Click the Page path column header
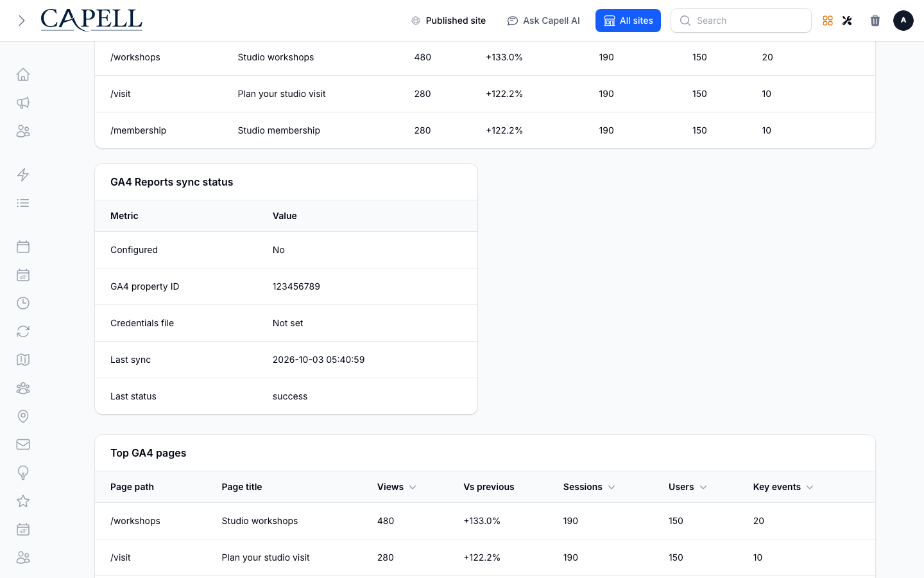Screen dimensions: 924x578 [x=132, y=487]
